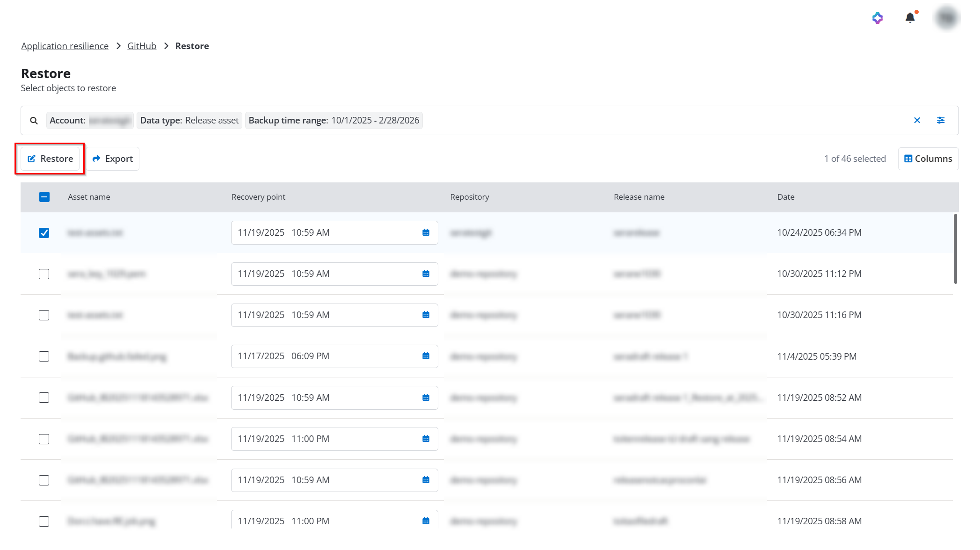Edit the Data type Release asset filter

coord(189,120)
